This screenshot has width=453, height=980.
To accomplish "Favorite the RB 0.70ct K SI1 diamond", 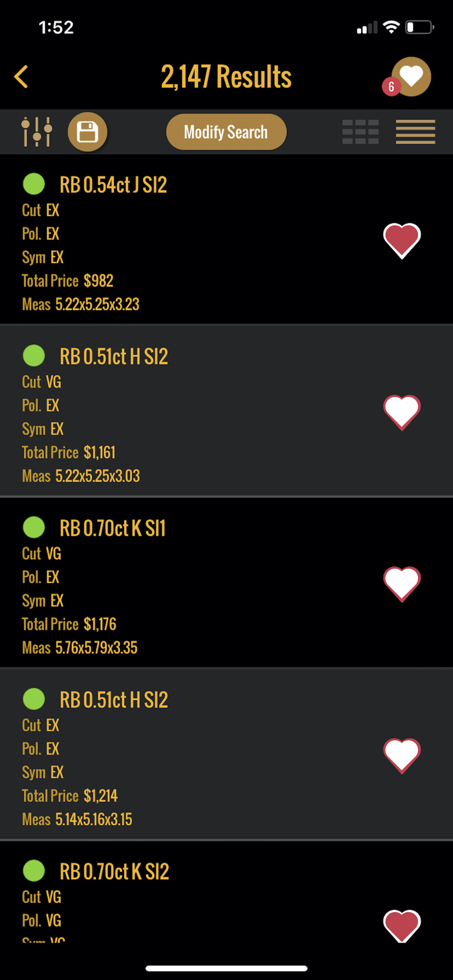I will (402, 584).
